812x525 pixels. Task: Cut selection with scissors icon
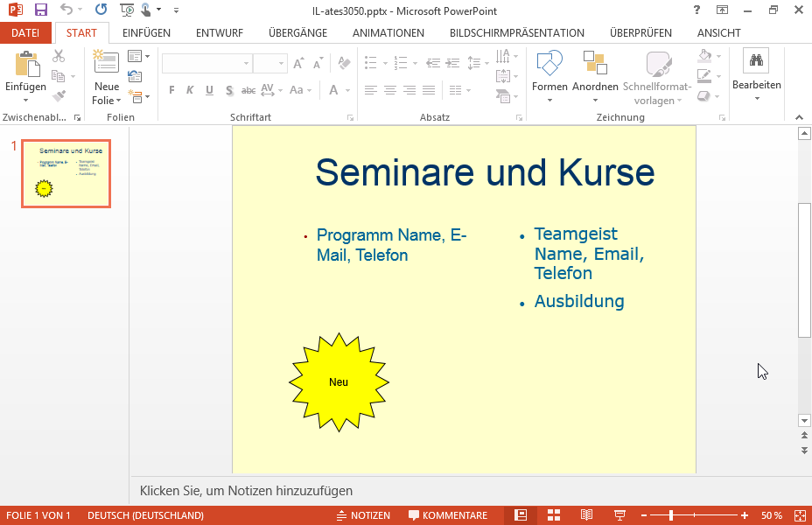click(x=59, y=56)
